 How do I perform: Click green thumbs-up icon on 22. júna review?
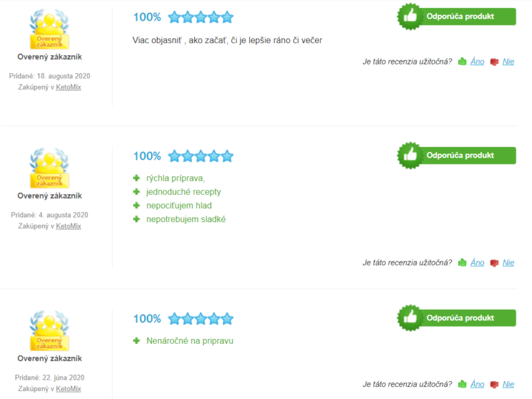coord(462,384)
